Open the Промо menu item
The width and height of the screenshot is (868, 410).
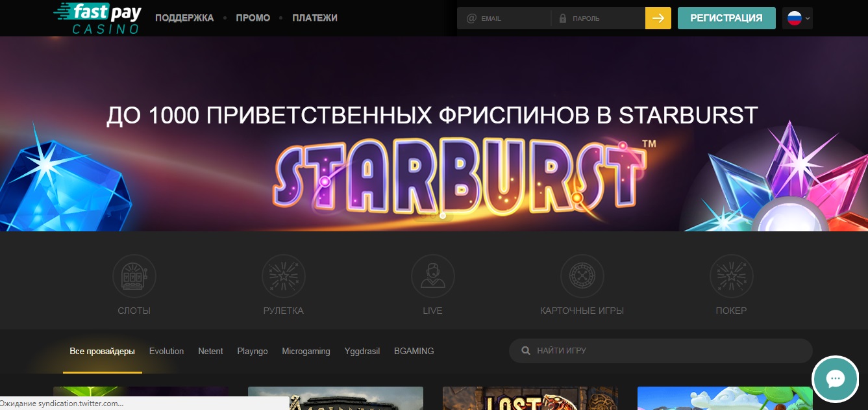click(x=253, y=18)
